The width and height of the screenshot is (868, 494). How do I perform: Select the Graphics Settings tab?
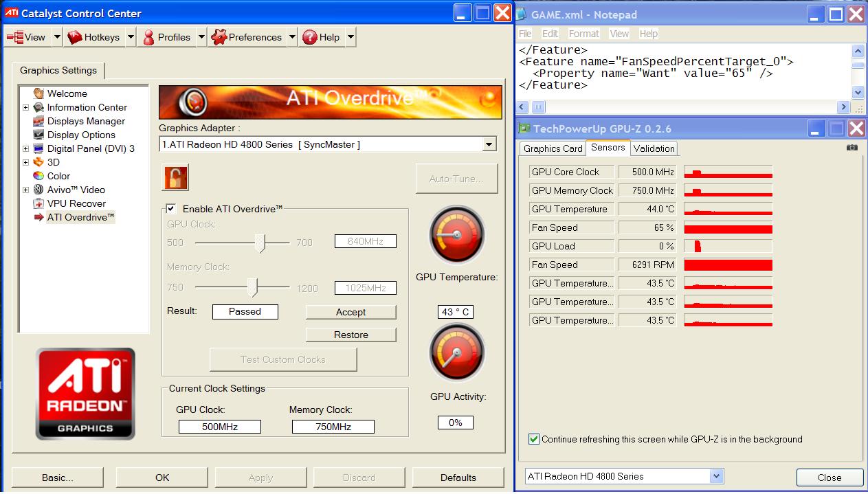pyautogui.click(x=58, y=70)
